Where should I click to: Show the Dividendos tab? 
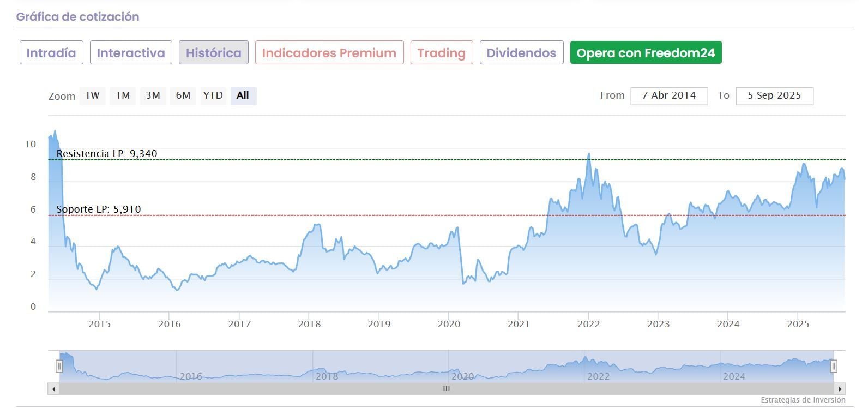521,53
